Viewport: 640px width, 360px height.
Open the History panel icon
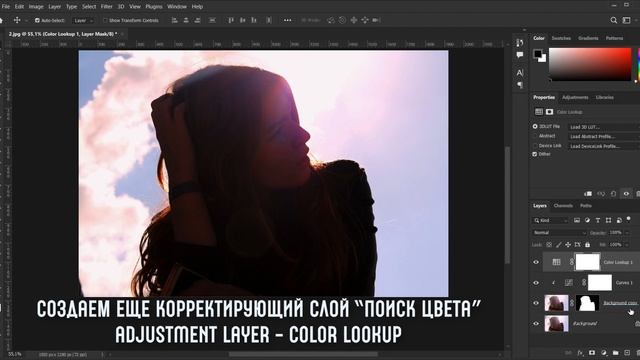click(x=520, y=42)
